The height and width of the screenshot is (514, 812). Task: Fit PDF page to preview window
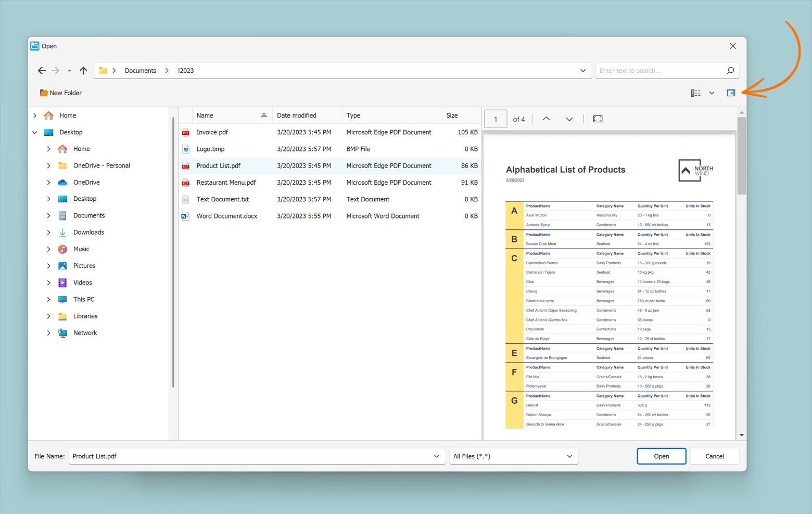[x=597, y=119]
